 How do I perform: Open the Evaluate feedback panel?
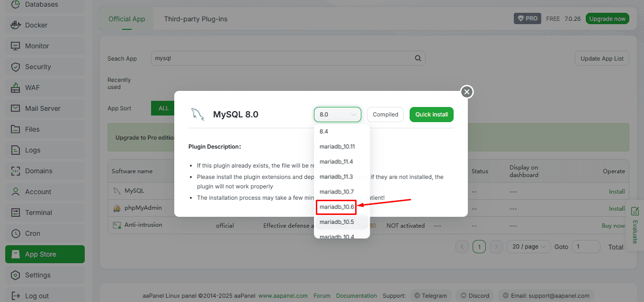coord(635,225)
